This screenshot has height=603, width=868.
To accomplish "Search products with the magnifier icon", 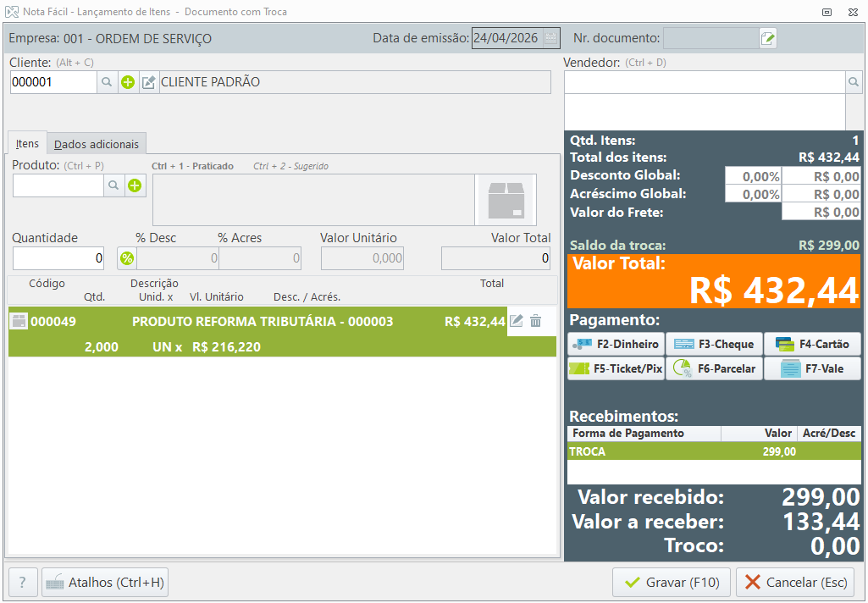I will pos(113,185).
